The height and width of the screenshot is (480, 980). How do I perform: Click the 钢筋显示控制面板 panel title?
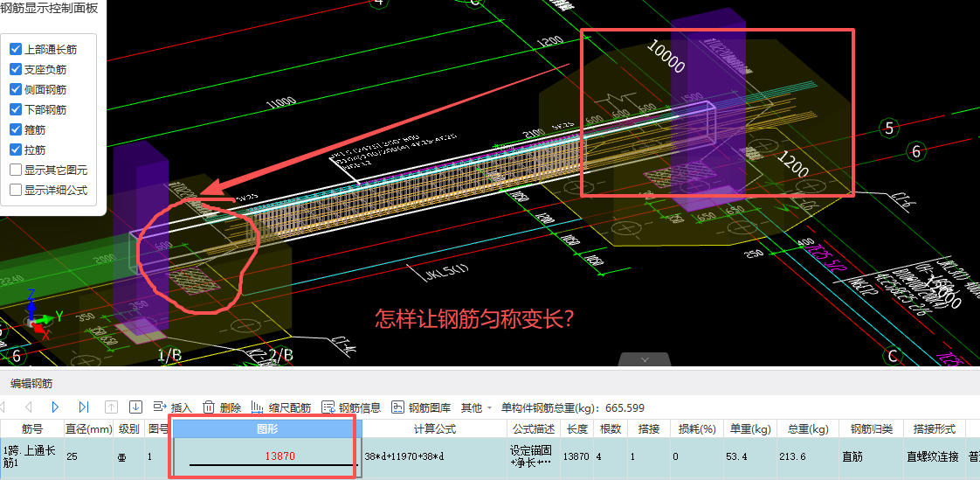coord(49,9)
